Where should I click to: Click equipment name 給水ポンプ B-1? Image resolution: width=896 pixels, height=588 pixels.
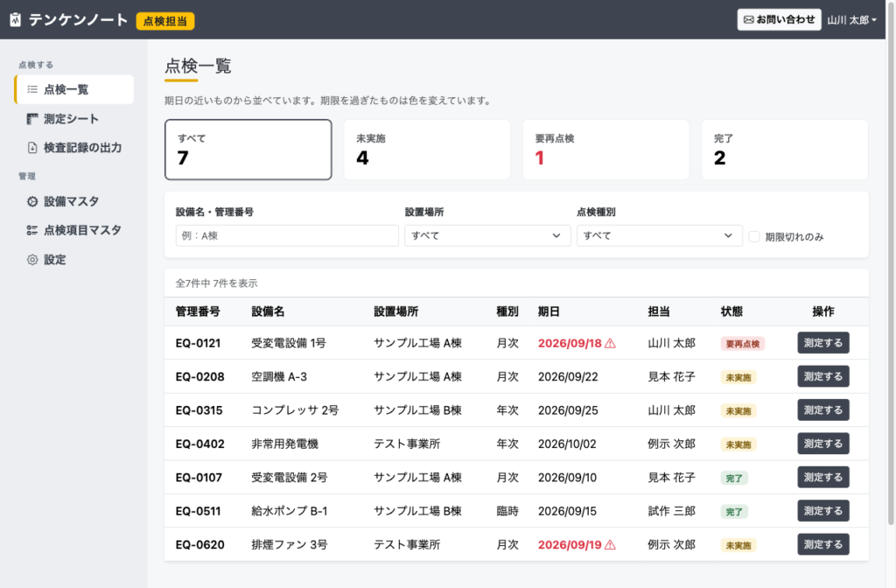point(289,511)
